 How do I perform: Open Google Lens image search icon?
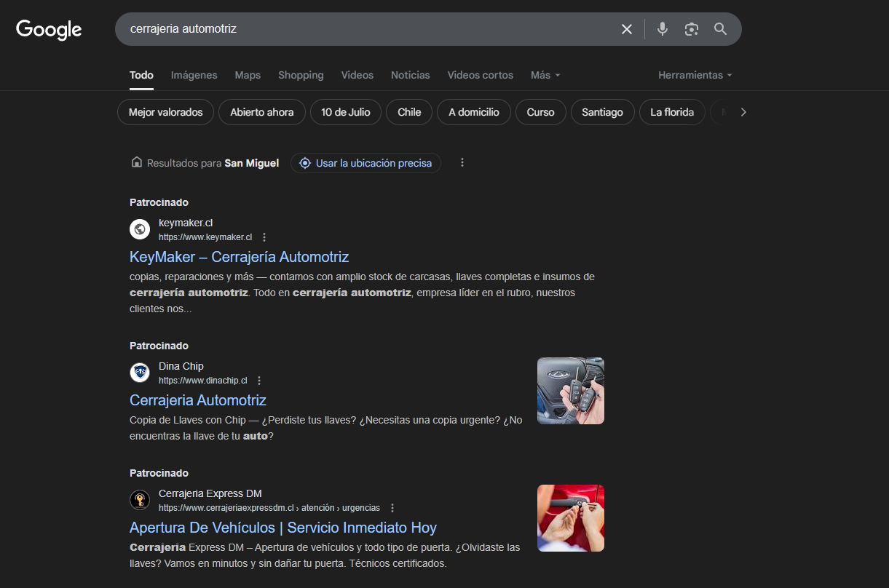[692, 29]
